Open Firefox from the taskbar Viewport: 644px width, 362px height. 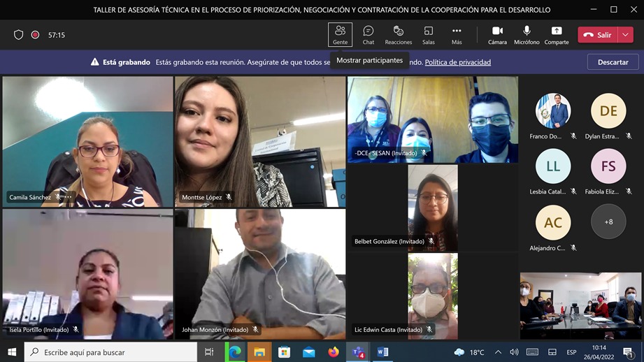pyautogui.click(x=334, y=352)
